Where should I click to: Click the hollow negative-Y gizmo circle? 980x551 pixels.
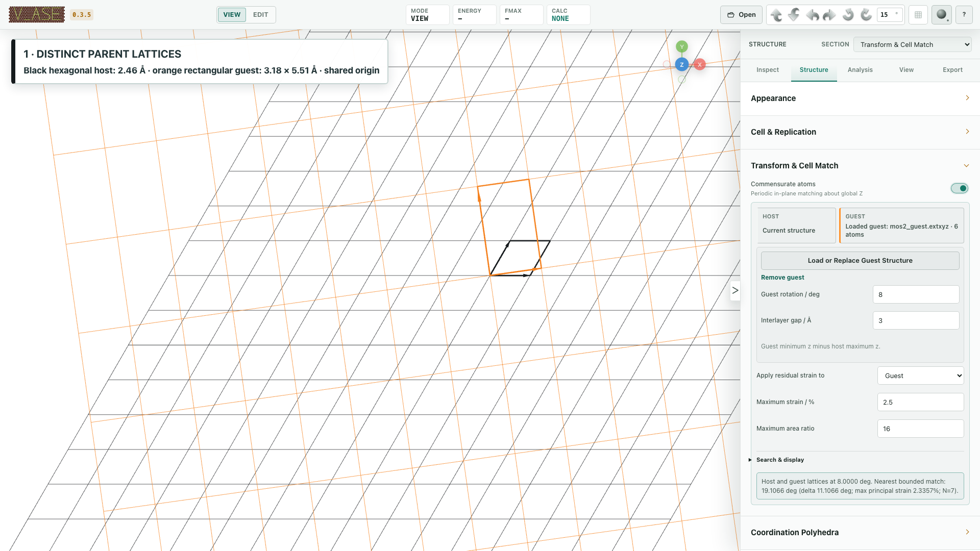click(682, 79)
